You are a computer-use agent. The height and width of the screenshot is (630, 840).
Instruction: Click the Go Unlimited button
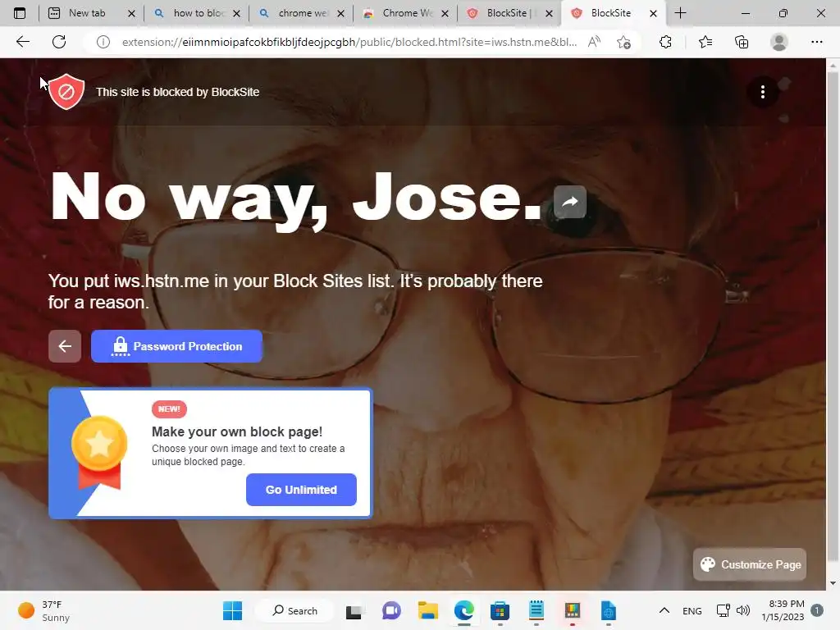pos(301,490)
